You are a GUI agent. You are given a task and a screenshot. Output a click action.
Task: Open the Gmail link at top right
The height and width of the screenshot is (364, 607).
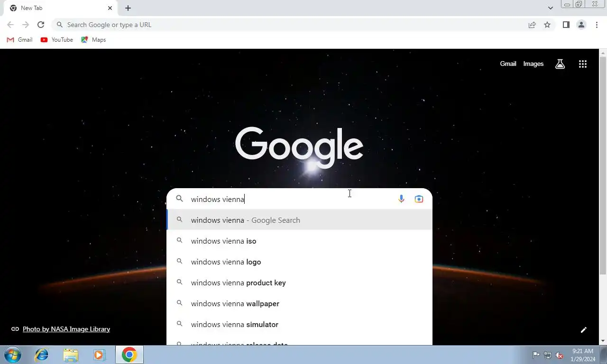pos(508,64)
